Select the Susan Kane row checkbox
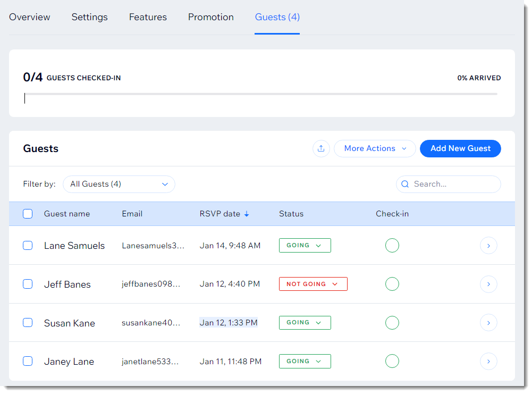The width and height of the screenshot is (532, 394). tap(28, 323)
